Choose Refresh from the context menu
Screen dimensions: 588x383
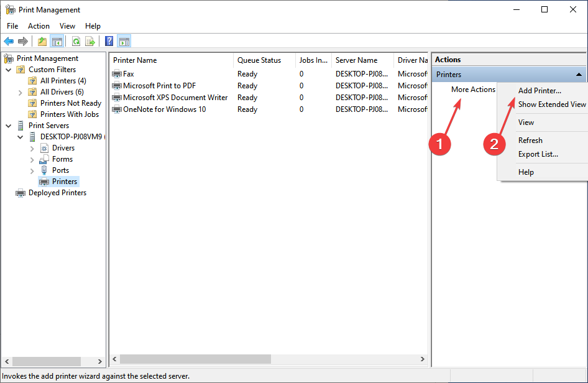point(543,141)
